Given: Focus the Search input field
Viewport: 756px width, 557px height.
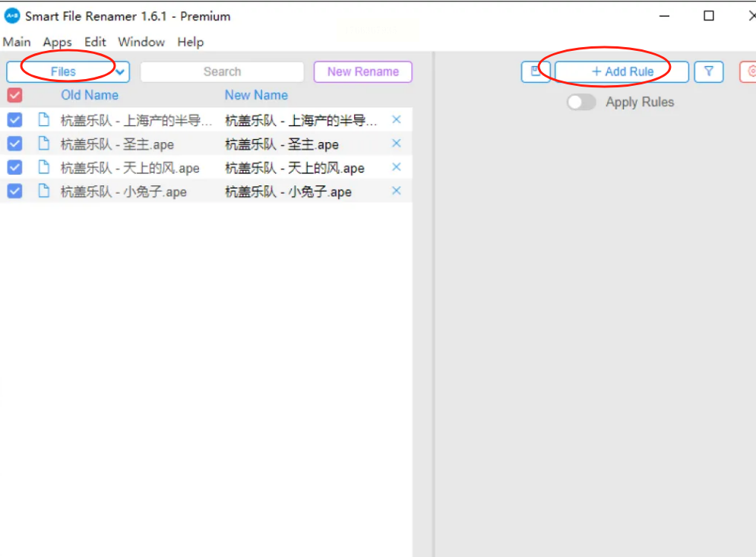Looking at the screenshot, I should [223, 72].
